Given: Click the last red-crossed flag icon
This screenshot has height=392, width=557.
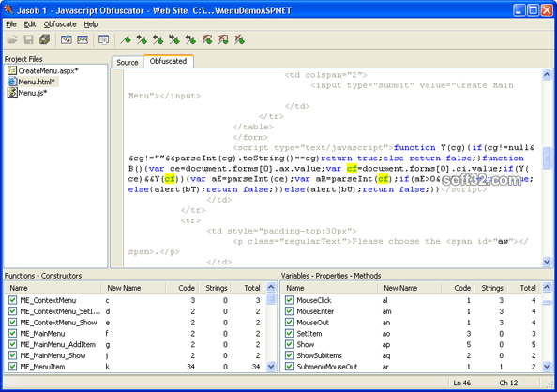Looking at the screenshot, I should (x=240, y=39).
